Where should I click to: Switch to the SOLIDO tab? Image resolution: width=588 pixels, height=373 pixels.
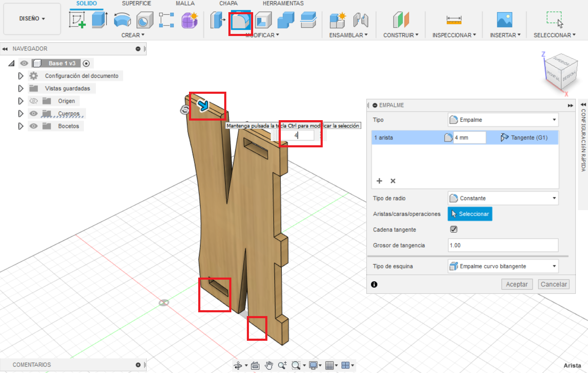(86, 3)
